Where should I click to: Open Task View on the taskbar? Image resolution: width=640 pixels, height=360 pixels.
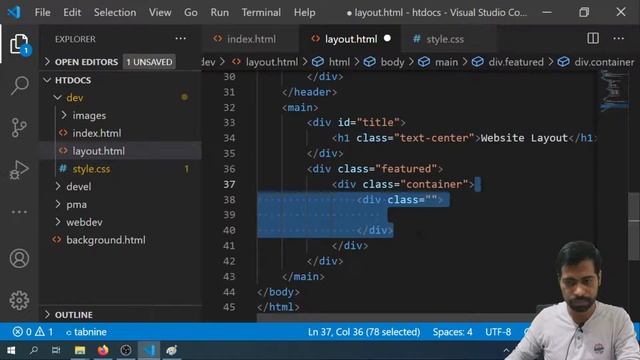[x=56, y=350]
